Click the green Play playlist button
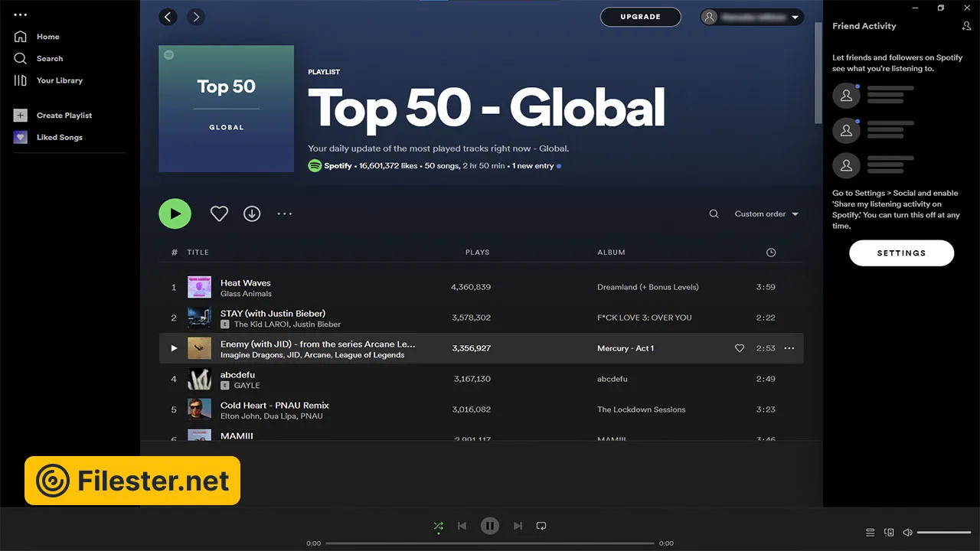Viewport: 980px width, 551px height. [x=175, y=214]
